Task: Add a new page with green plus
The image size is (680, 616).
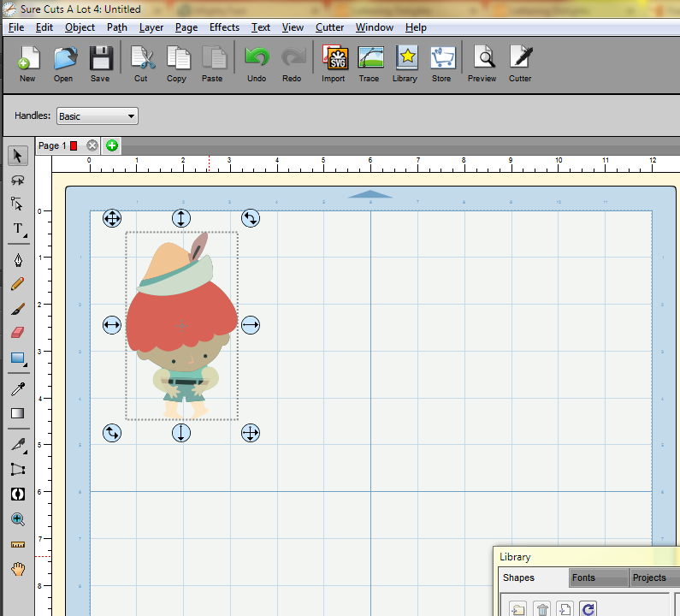Action: [x=111, y=145]
